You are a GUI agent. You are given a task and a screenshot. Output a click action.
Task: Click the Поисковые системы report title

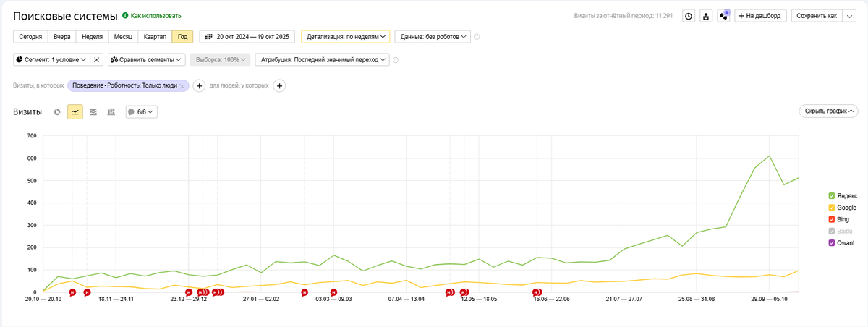pyautogui.click(x=64, y=16)
